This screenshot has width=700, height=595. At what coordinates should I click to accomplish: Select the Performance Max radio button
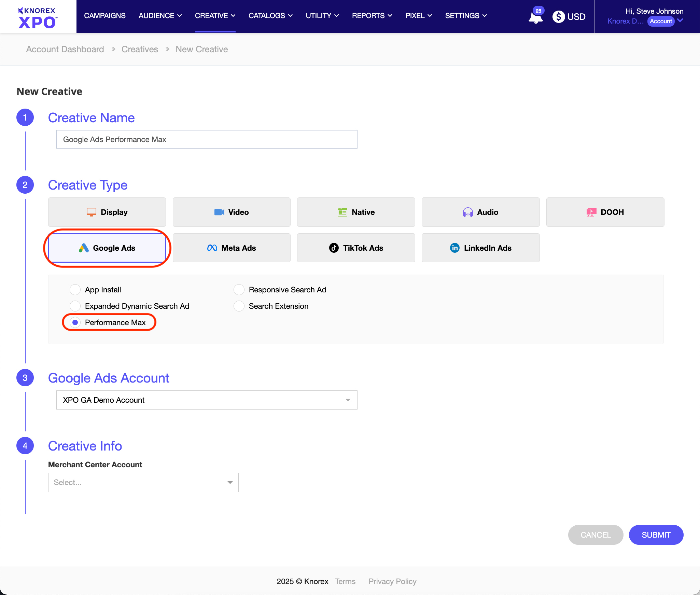coord(75,322)
